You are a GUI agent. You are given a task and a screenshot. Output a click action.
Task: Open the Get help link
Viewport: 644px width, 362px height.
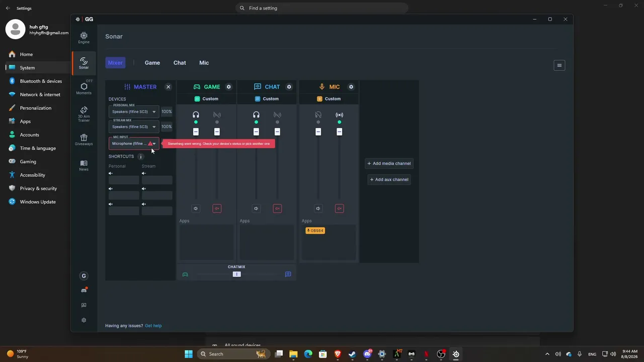click(x=153, y=326)
